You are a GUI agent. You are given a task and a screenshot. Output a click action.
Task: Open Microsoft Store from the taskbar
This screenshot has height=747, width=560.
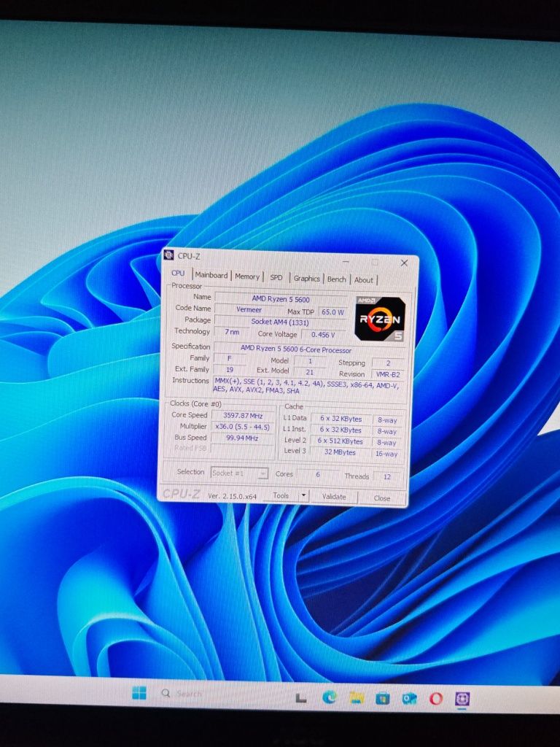[382, 698]
